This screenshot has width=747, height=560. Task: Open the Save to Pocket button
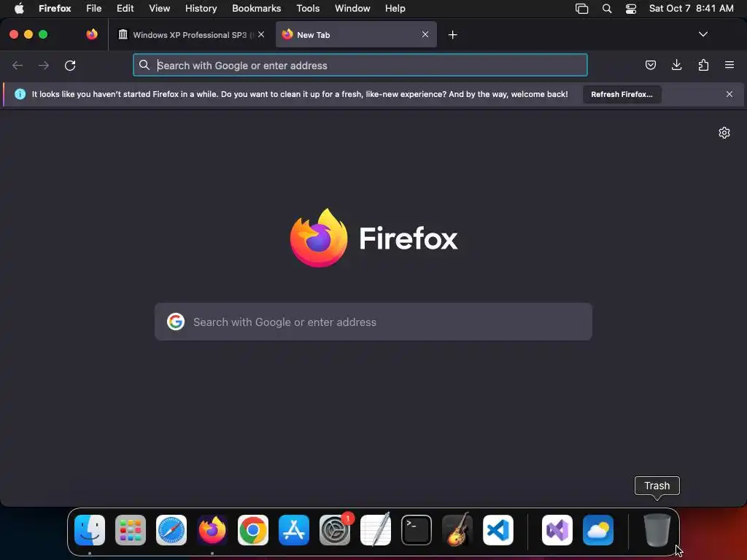[x=650, y=65]
